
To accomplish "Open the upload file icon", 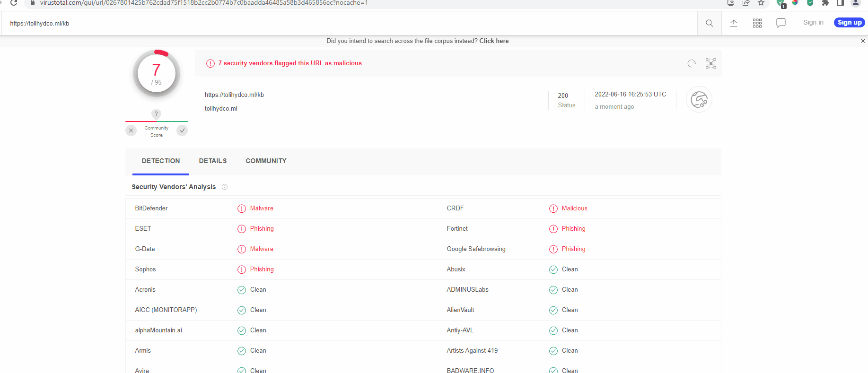I will click(x=734, y=23).
